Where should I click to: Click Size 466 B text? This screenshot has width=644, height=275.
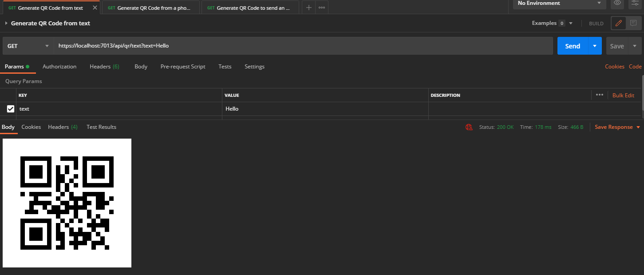[571, 127]
